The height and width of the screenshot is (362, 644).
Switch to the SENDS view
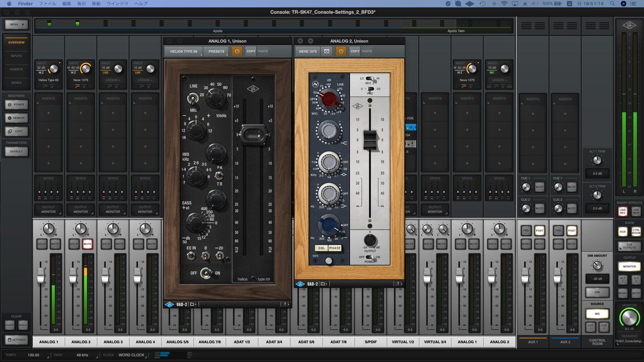(x=16, y=83)
